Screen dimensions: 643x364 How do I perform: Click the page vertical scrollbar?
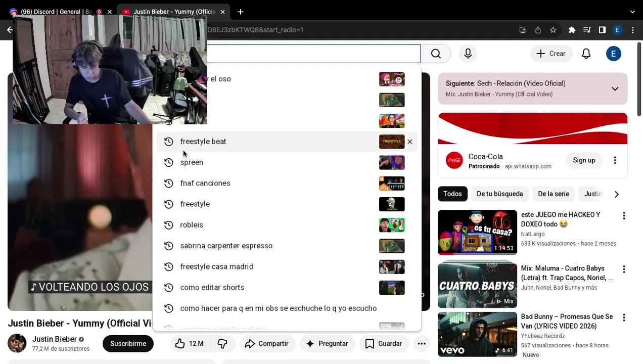(x=639, y=78)
